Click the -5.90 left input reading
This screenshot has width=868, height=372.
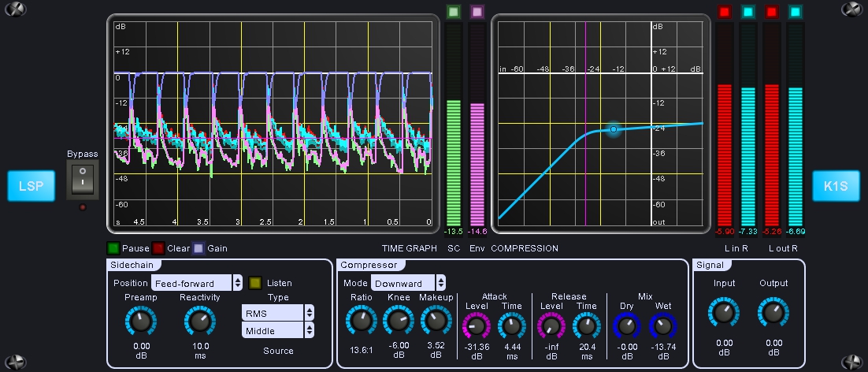tap(724, 232)
